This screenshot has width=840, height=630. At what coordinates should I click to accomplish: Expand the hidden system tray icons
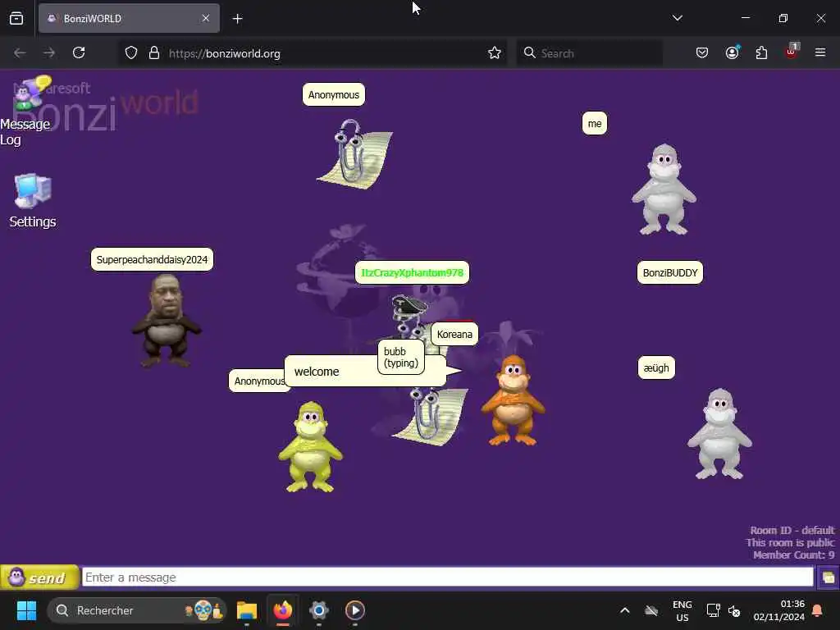(624, 610)
